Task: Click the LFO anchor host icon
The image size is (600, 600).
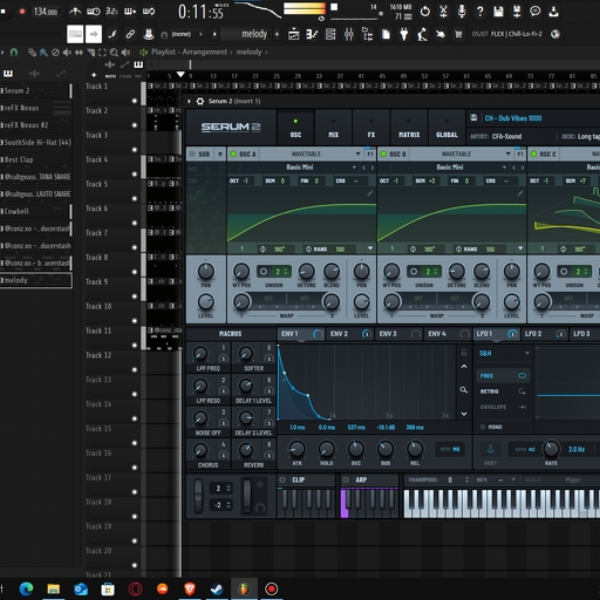Action: pyautogui.click(x=490, y=449)
